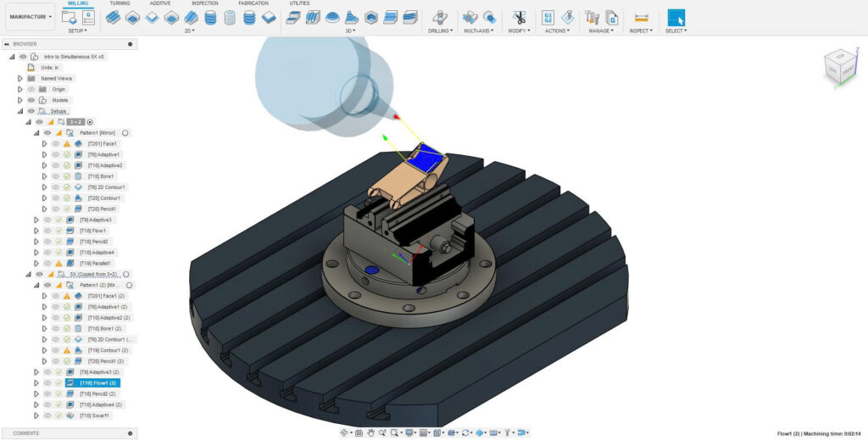Open the MODIFY menu label

pyautogui.click(x=519, y=31)
